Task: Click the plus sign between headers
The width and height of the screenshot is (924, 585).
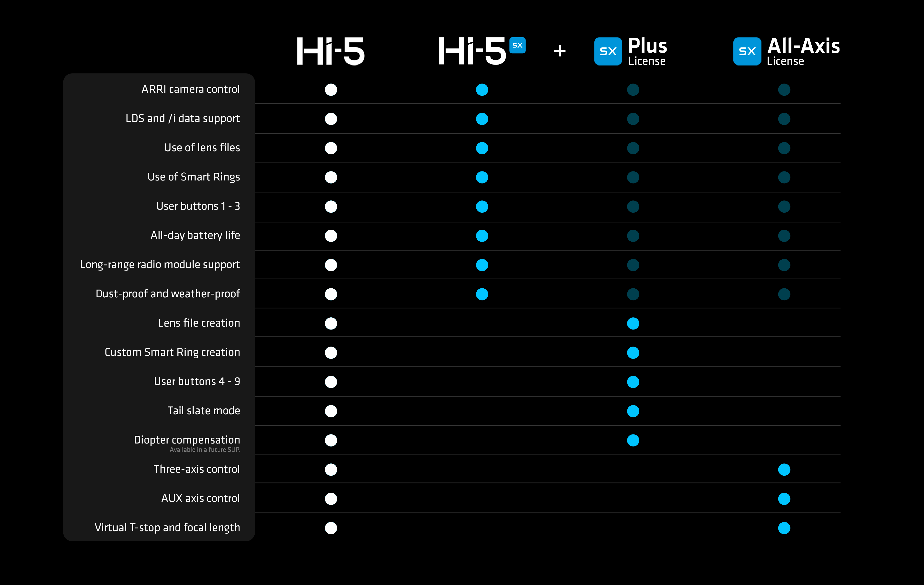Action: 559,51
